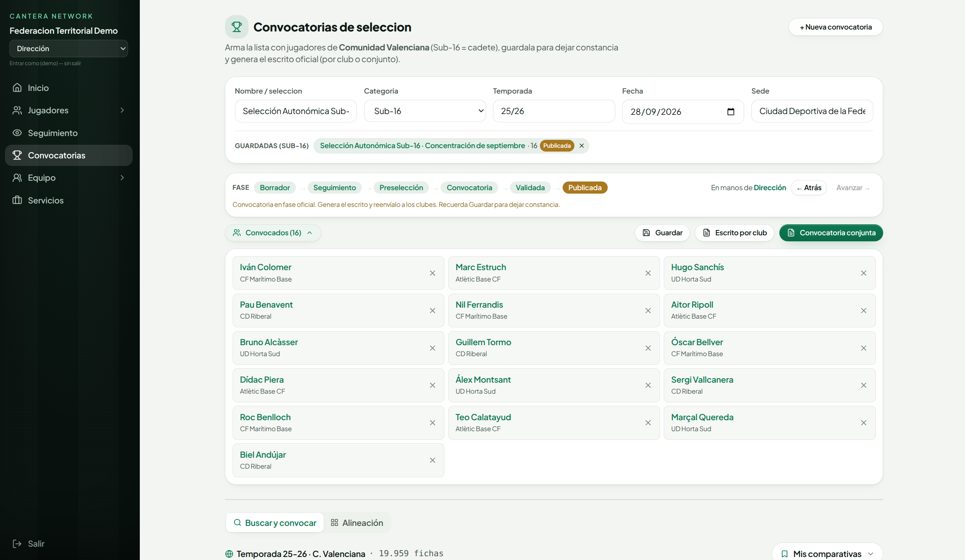
Task: Remove Óscar Bellver from the list
Action: [863, 348]
